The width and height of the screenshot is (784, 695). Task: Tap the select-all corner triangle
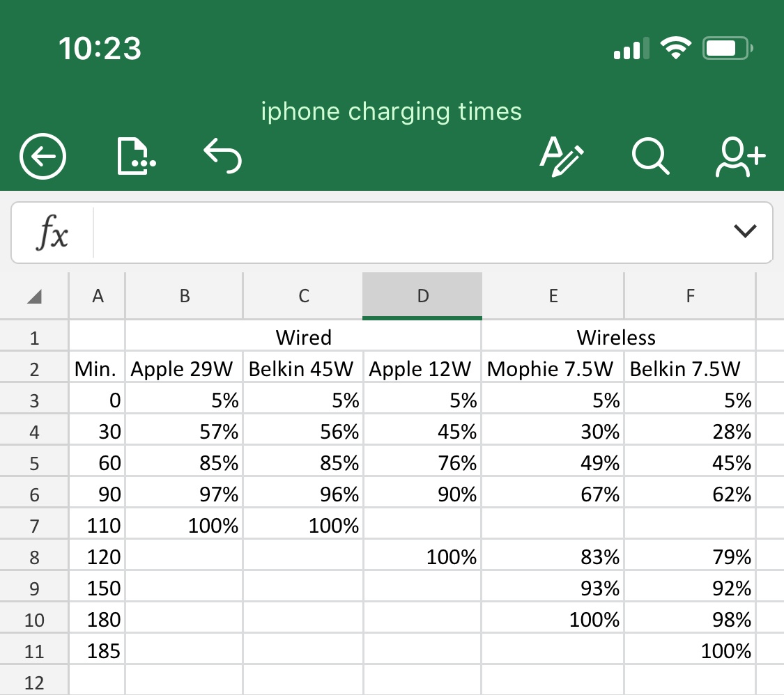pyautogui.click(x=33, y=297)
